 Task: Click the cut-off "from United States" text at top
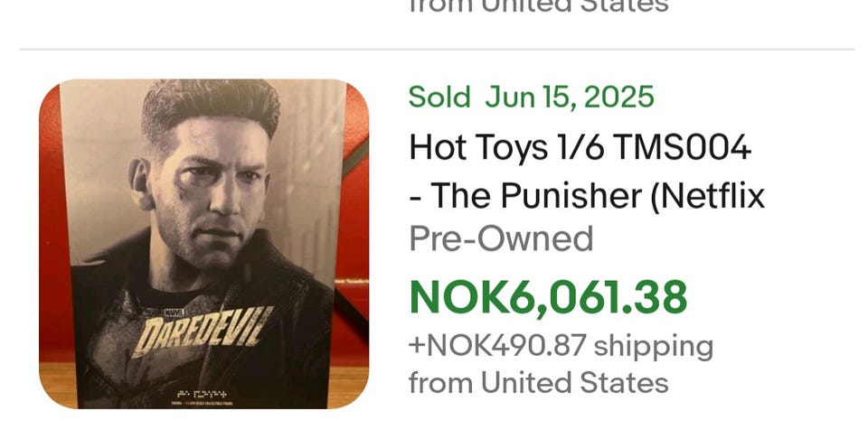click(x=538, y=7)
